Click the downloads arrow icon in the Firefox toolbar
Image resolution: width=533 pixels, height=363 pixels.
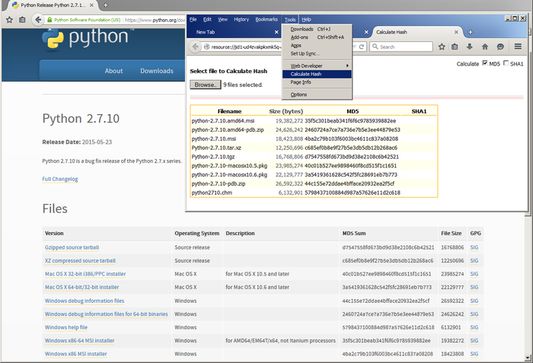[x=469, y=47]
